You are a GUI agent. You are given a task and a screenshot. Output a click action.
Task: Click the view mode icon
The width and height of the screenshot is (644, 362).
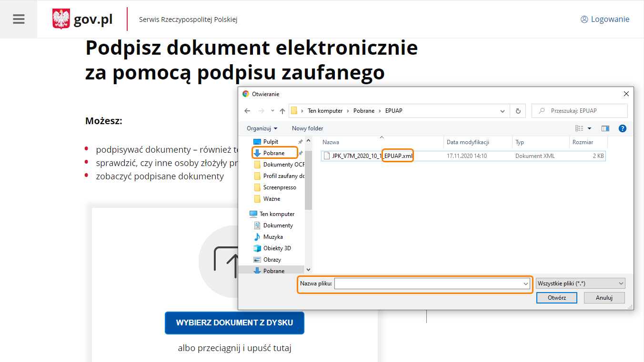click(x=579, y=128)
